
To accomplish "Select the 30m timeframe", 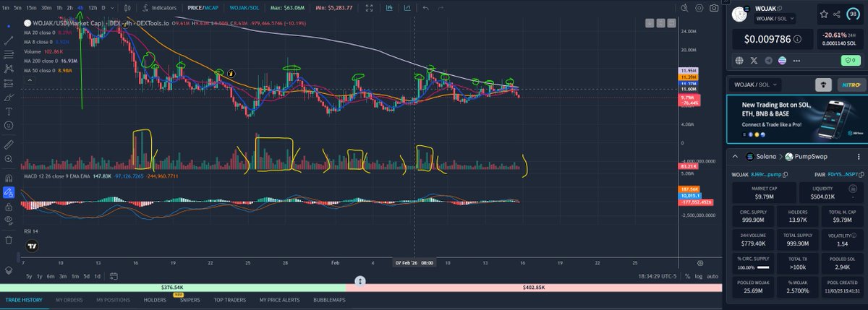I will [x=46, y=7].
